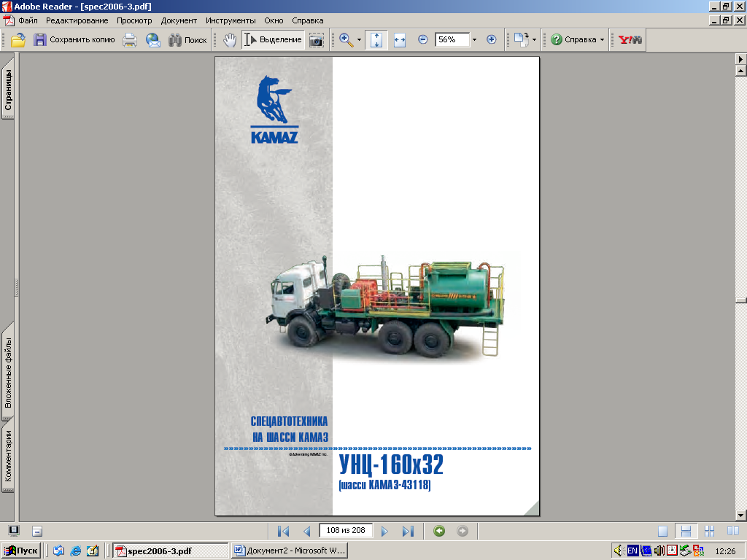Open the Вложенные файлы side panel tab
The height and width of the screenshot is (560, 747).
(x=8, y=373)
